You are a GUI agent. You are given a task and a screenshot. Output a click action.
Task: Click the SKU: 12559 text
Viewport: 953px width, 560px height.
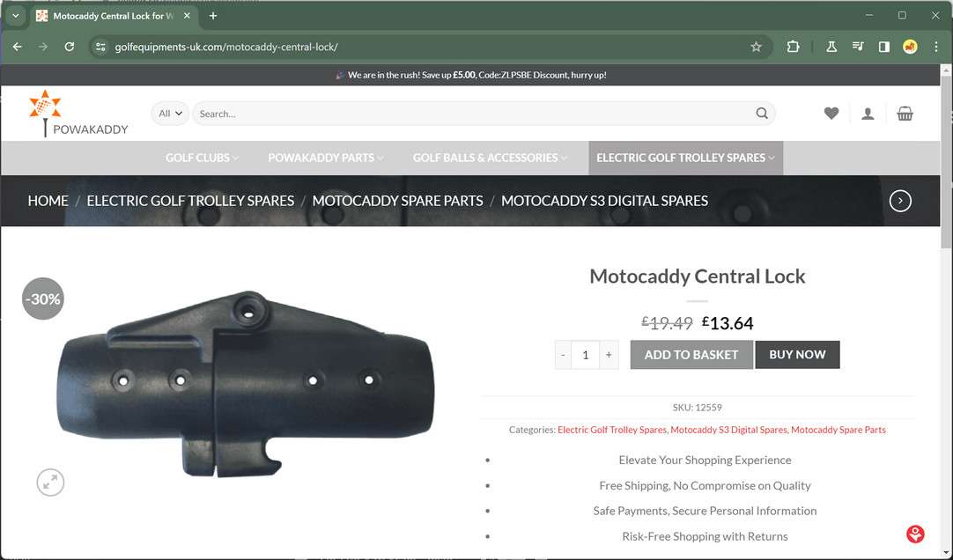[697, 408]
